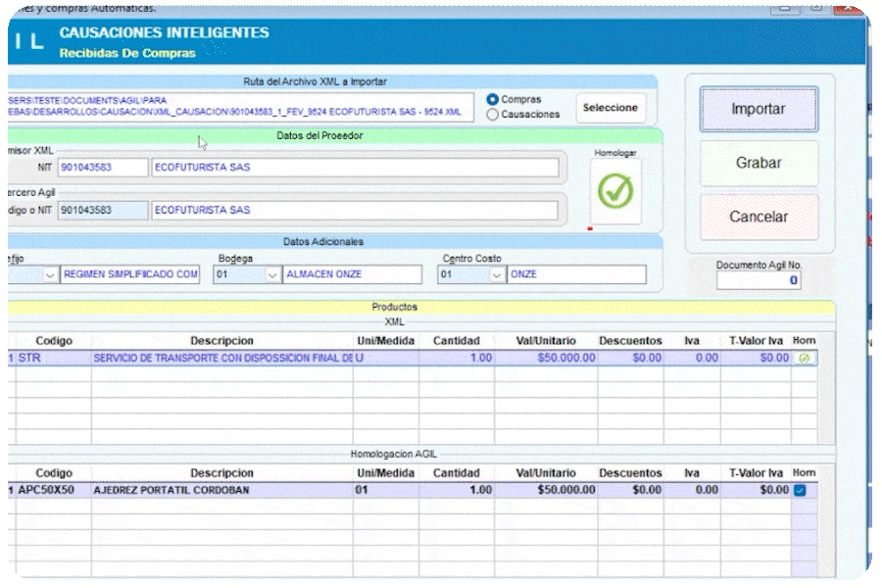
Task: Click the green Homologar checkmark icon
Action: point(615,191)
